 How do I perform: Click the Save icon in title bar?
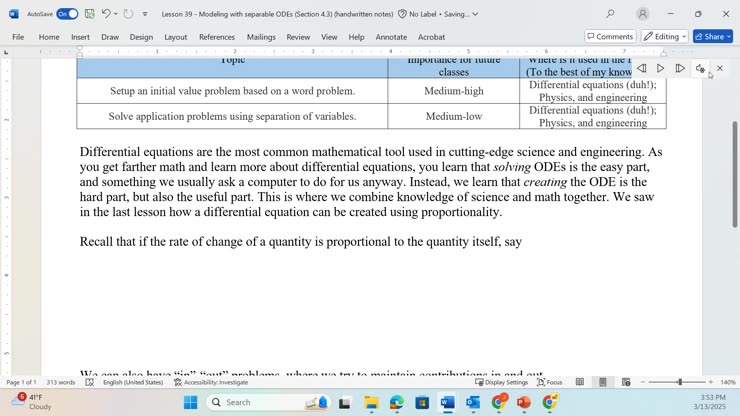(x=90, y=14)
